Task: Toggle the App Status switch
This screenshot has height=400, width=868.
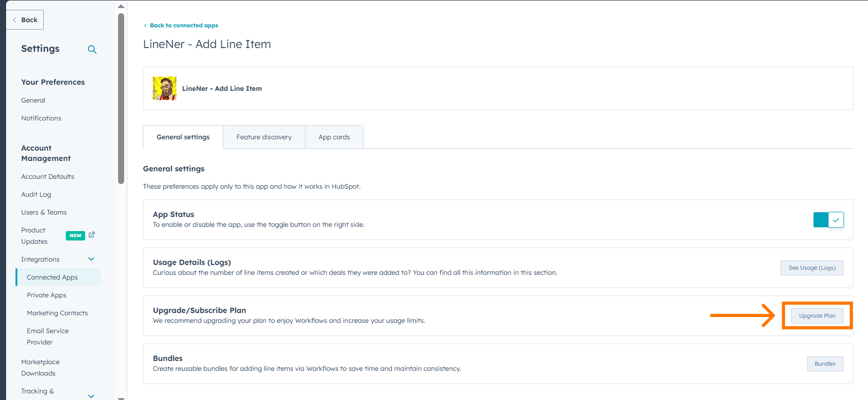Action: click(828, 220)
